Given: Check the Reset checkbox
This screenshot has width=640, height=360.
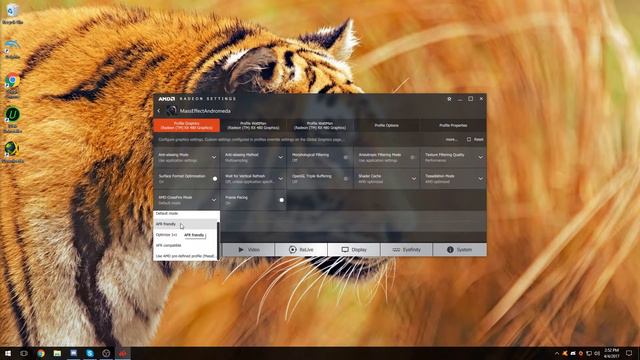Looking at the screenshot, I should coord(469,140).
